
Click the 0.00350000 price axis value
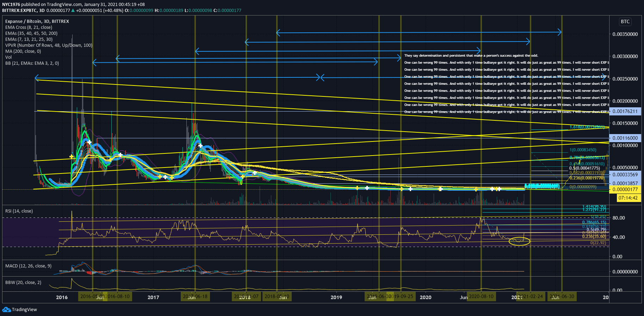tap(625, 34)
